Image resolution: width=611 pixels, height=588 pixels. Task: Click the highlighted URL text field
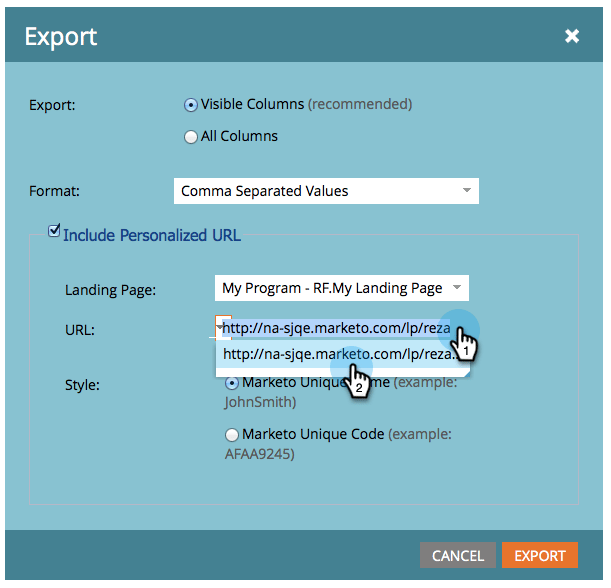pos(336,328)
